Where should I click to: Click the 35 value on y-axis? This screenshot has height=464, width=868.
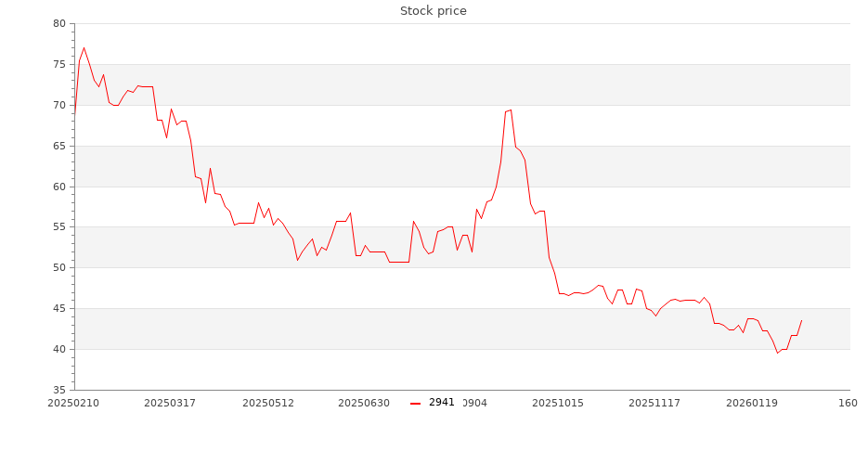pos(59,391)
